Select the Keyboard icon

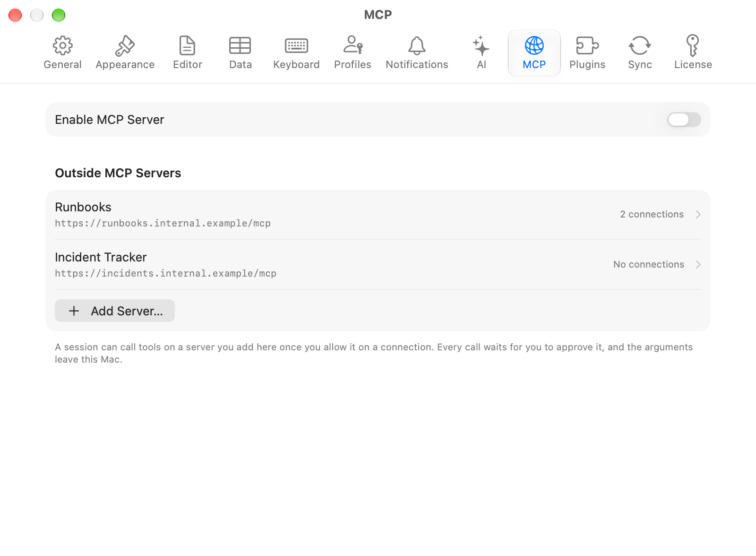click(x=296, y=46)
